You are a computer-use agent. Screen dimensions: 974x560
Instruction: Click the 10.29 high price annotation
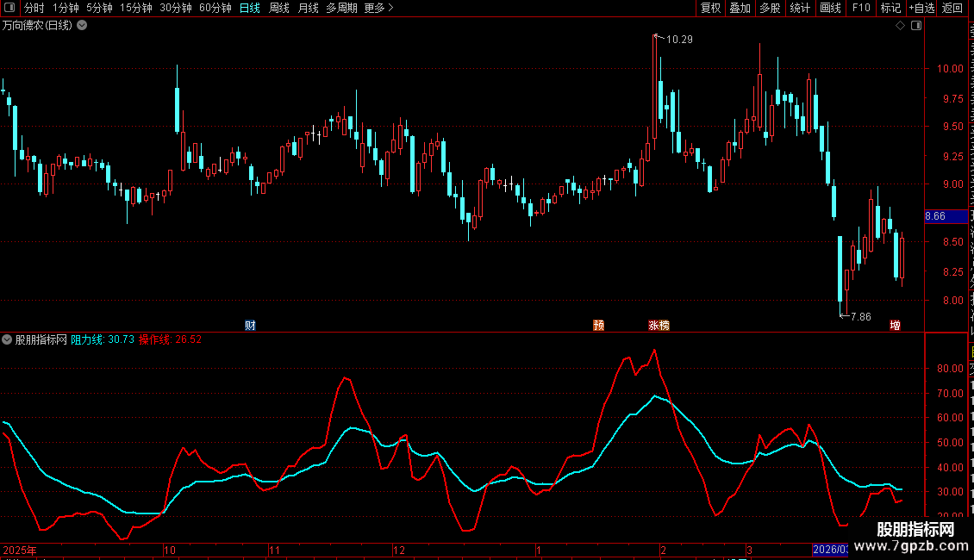click(679, 40)
